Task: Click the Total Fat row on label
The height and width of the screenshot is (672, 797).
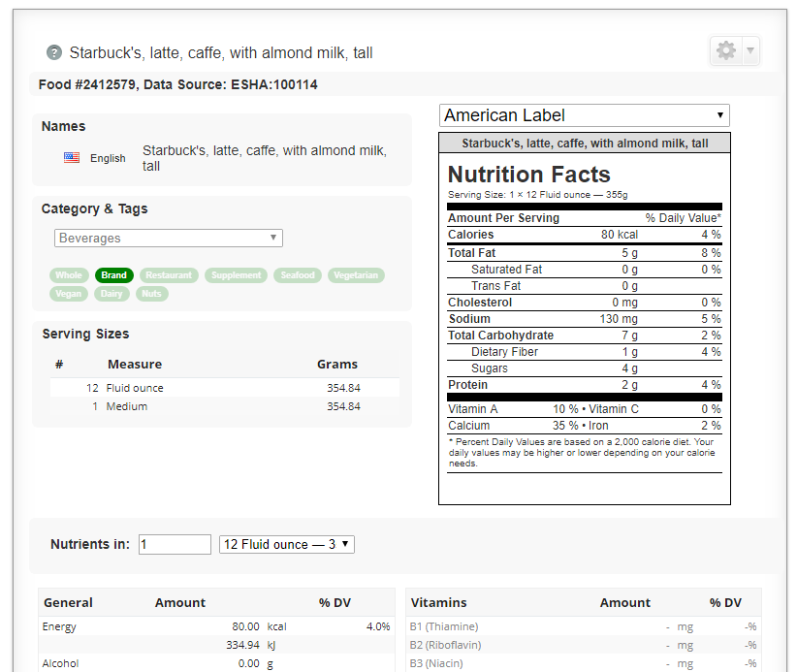Action: coord(584,253)
